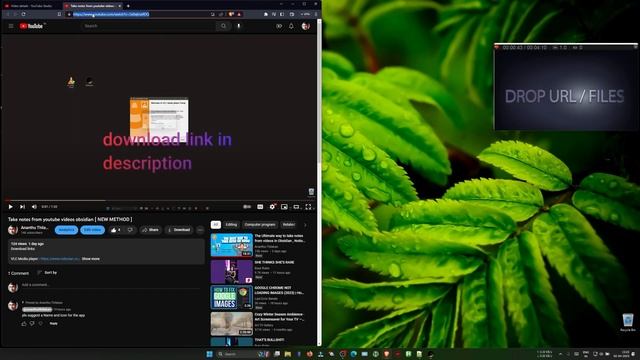Skip to the next video

coord(22,207)
